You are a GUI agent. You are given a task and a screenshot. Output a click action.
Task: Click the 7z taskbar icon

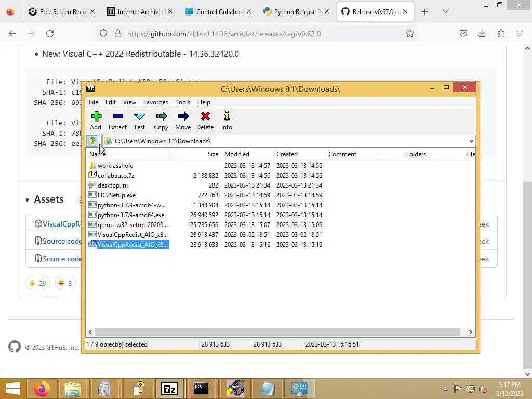[x=169, y=389]
